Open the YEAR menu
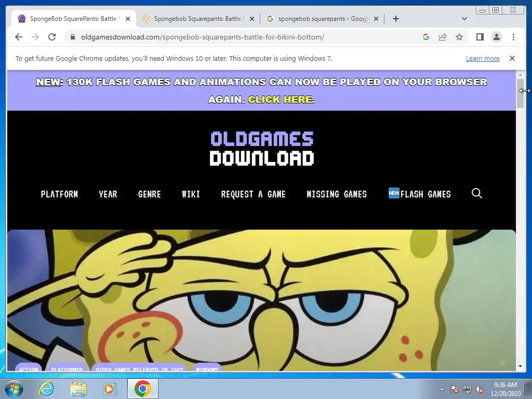 108,194
